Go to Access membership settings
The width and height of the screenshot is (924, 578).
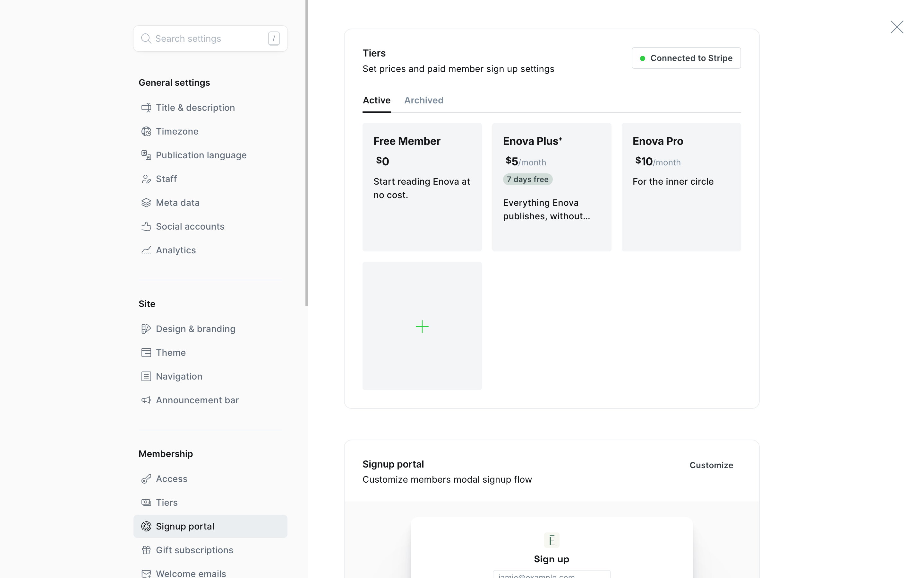pyautogui.click(x=210, y=479)
